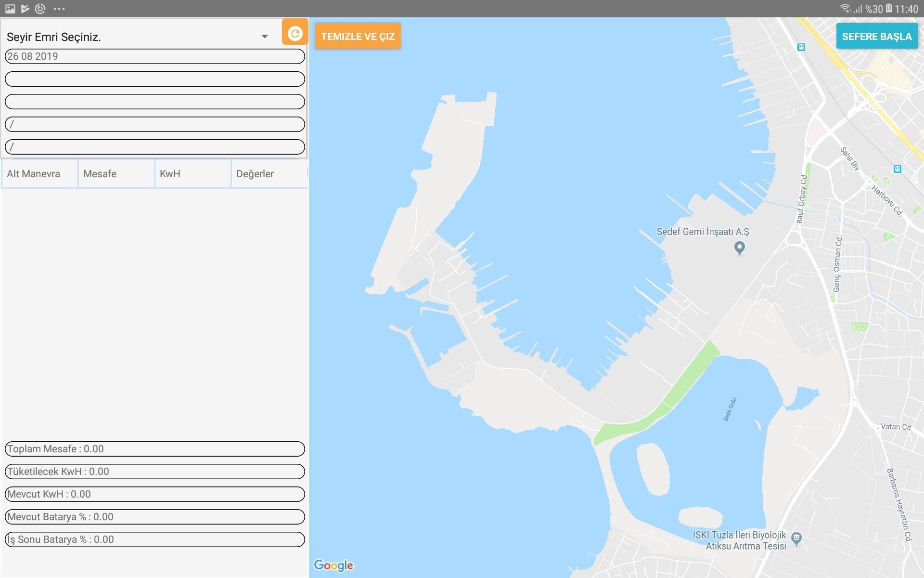Click the third empty rounded field below date

tap(155, 102)
